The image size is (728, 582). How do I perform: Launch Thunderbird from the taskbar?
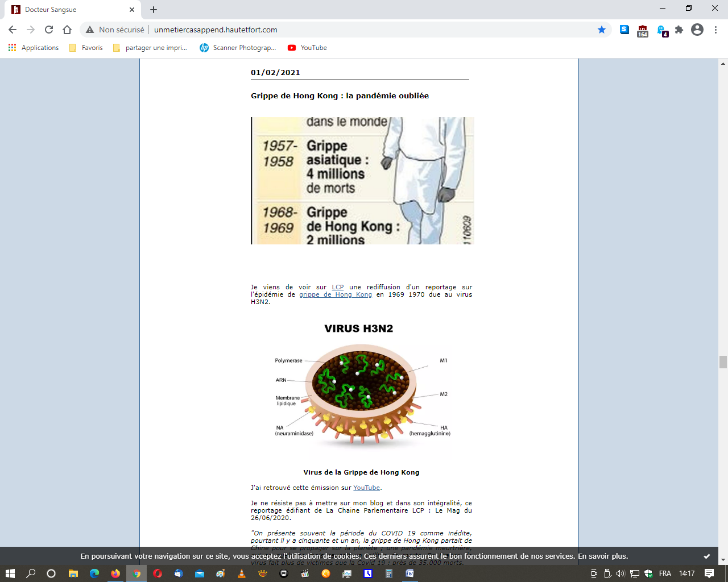[x=179, y=573]
